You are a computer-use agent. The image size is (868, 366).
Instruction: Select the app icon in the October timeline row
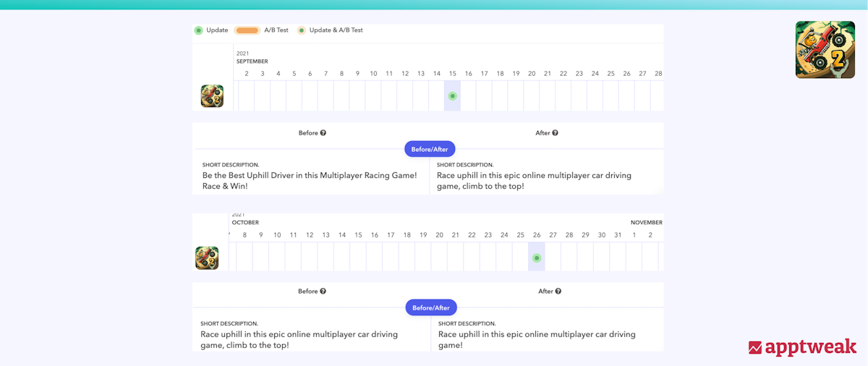point(207,258)
